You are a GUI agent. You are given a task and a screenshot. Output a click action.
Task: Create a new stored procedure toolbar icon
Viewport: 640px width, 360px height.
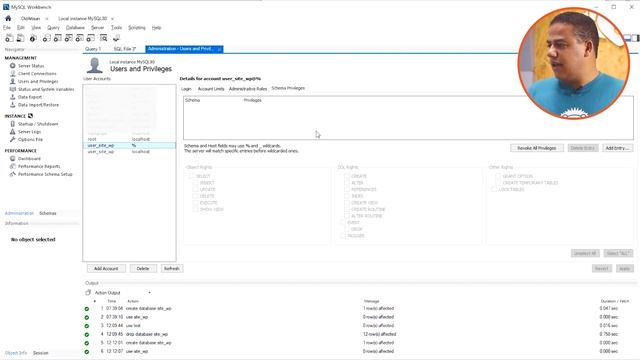point(80,38)
